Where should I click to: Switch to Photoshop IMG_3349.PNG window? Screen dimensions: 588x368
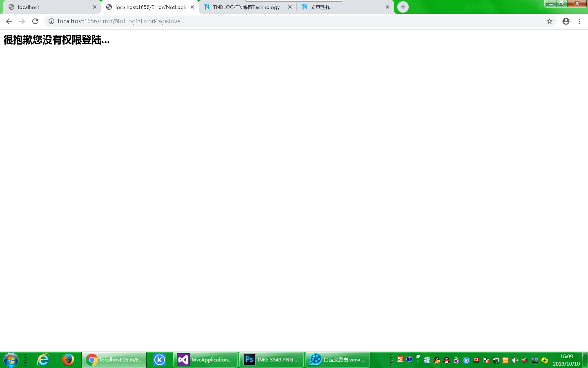(272, 360)
